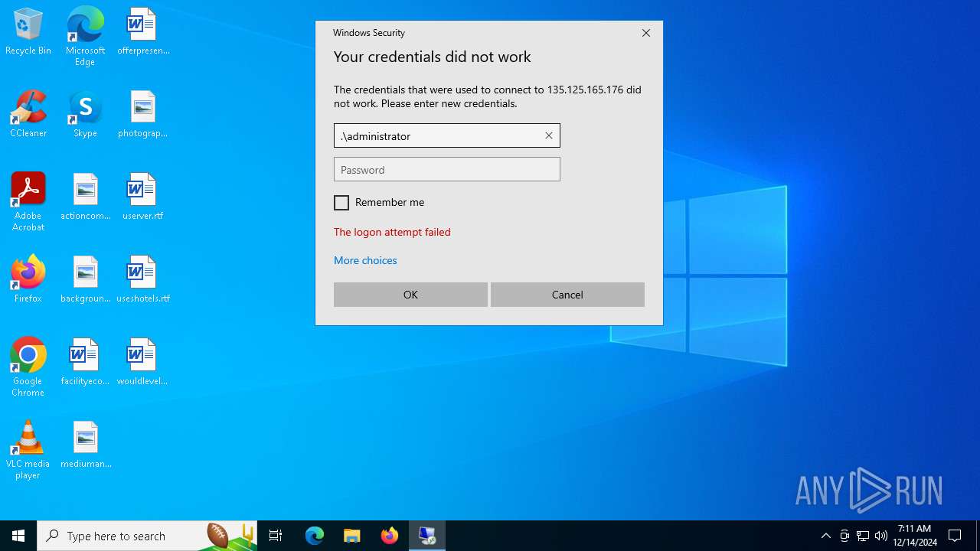Open the More choices link

[365, 260]
